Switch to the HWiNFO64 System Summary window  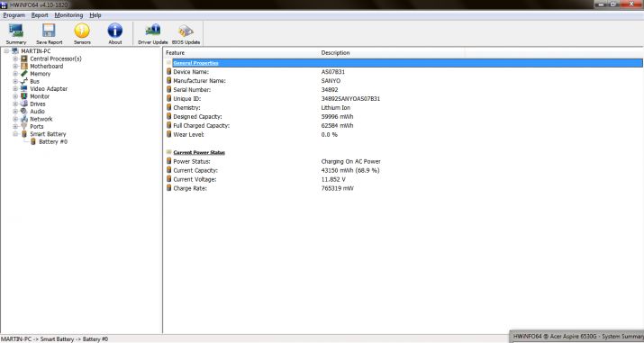point(576,337)
